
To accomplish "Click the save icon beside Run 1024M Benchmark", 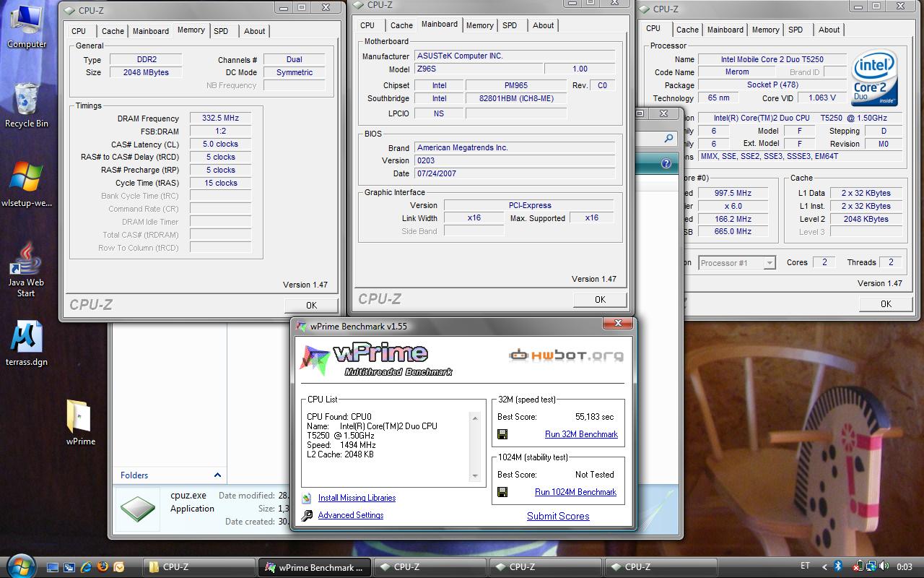I will pyautogui.click(x=502, y=492).
